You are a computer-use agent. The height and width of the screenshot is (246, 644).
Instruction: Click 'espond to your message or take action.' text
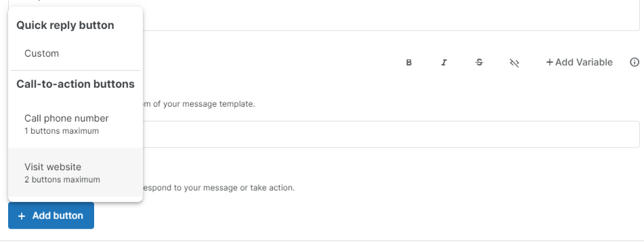tap(219, 188)
